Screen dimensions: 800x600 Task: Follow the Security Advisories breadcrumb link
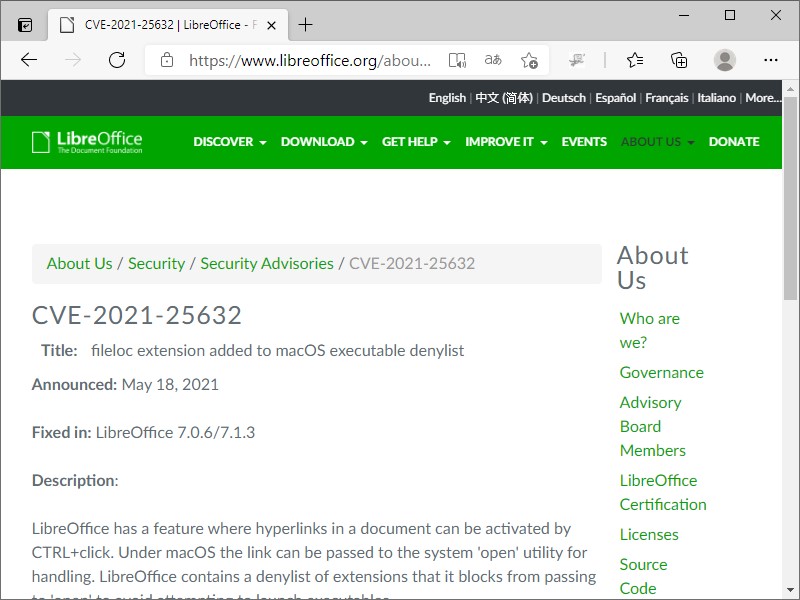[x=267, y=263]
